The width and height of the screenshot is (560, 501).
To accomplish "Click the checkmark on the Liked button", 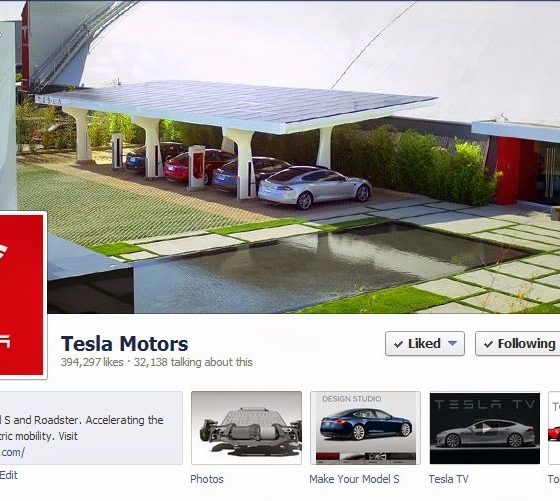I will 398,344.
